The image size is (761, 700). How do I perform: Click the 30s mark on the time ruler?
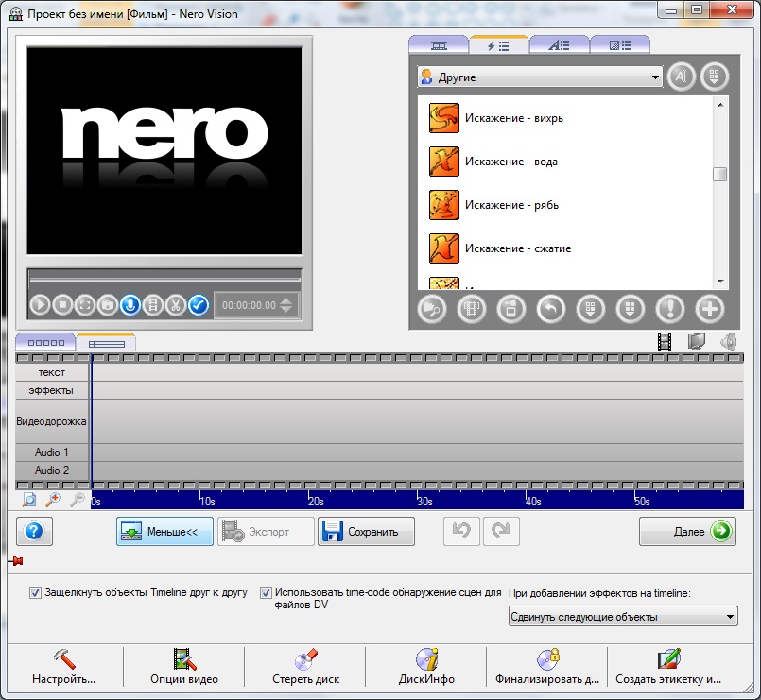pyautogui.click(x=424, y=501)
